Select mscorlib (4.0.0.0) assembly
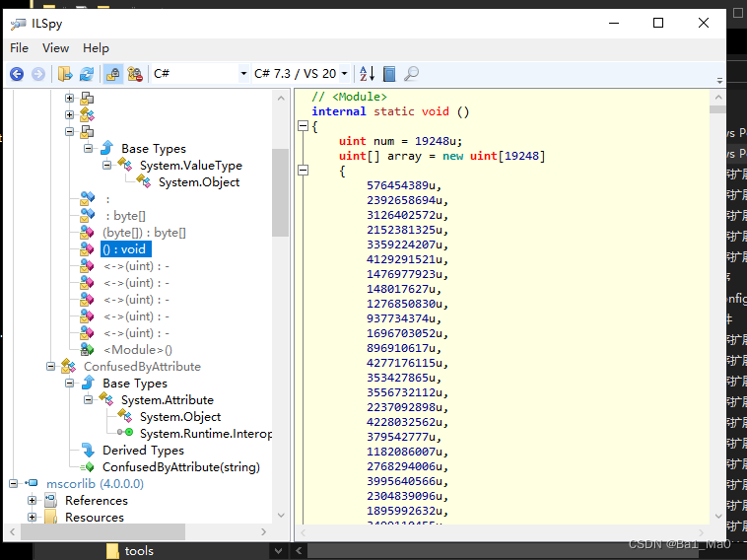747x560 pixels. click(95, 484)
